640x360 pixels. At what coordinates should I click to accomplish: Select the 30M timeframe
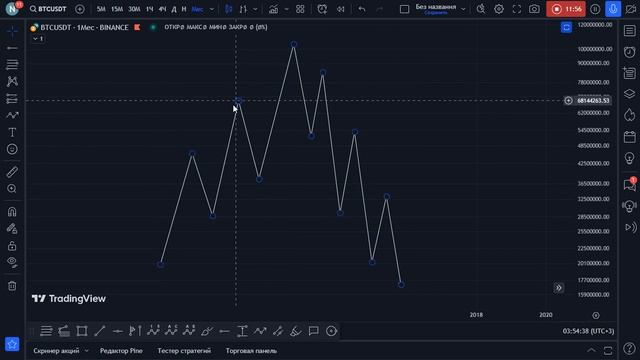(134, 9)
